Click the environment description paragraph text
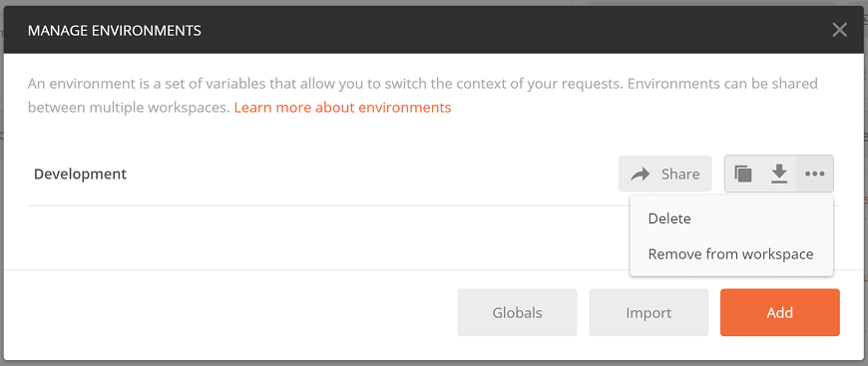The image size is (868, 366). [x=423, y=95]
